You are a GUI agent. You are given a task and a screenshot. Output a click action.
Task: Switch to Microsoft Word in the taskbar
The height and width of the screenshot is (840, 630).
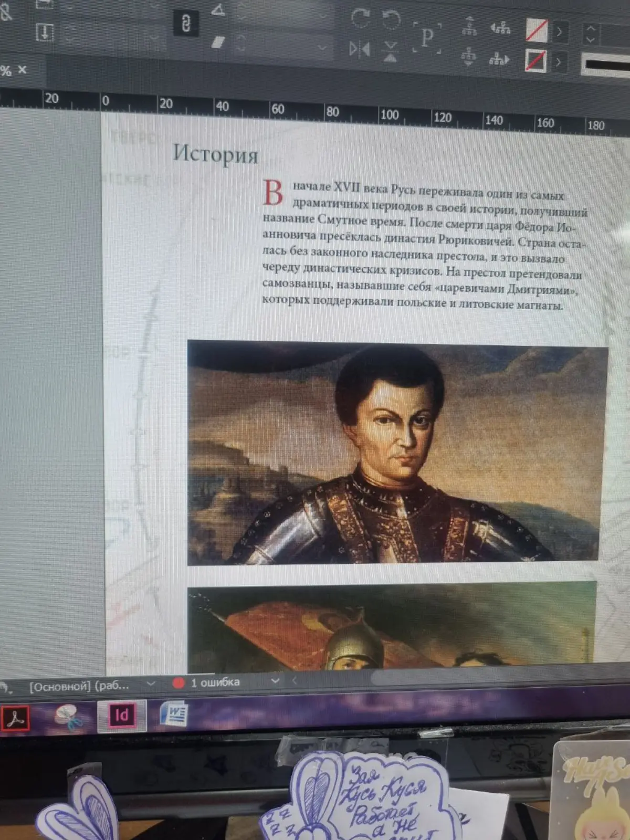coord(174,714)
